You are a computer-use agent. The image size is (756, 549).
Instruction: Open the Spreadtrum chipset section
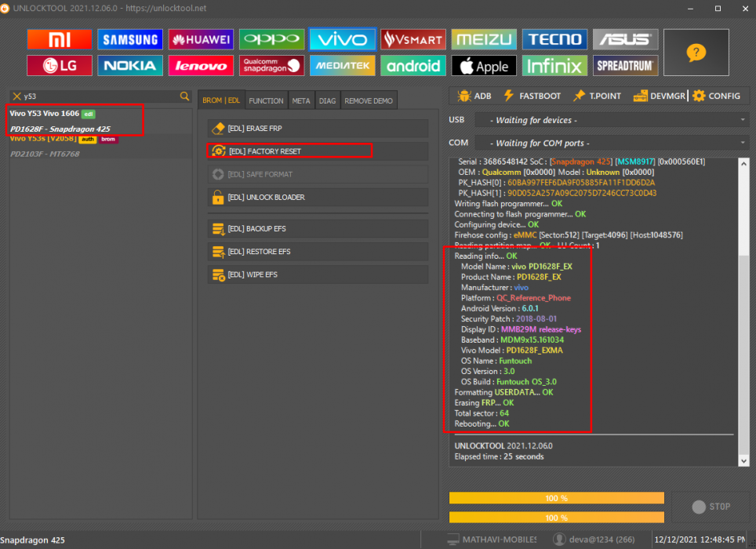point(626,66)
